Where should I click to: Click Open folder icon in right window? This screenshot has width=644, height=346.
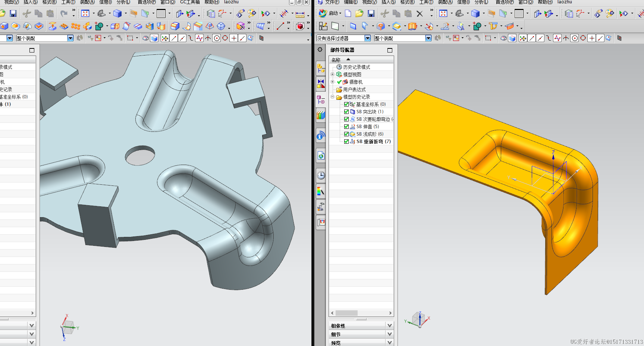359,14
